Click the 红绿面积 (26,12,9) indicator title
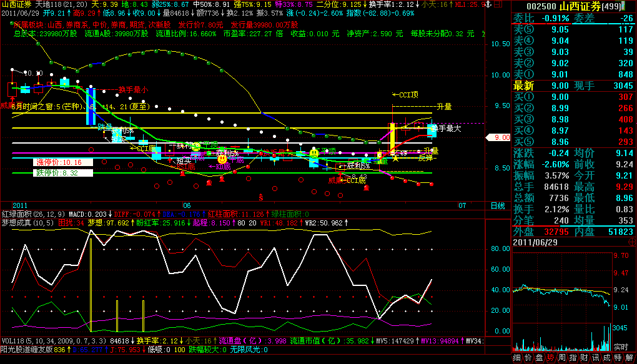637x364 pixels. (34, 214)
